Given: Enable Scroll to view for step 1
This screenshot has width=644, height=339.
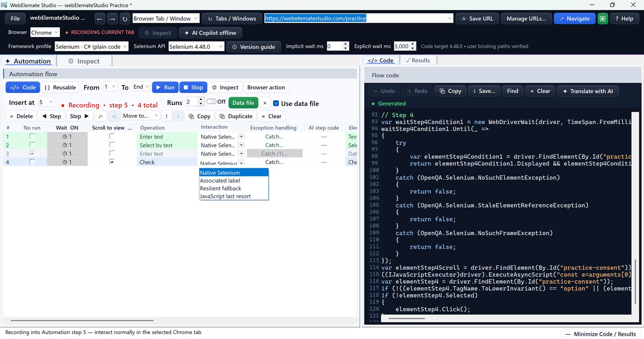Looking at the screenshot, I should tap(112, 136).
